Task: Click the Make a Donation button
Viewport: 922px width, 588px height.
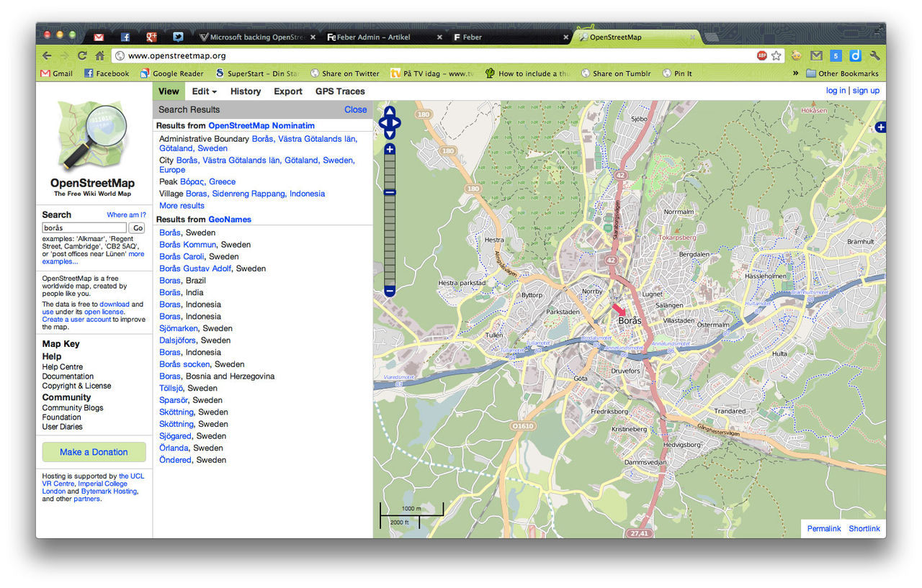Action: pyautogui.click(x=94, y=452)
